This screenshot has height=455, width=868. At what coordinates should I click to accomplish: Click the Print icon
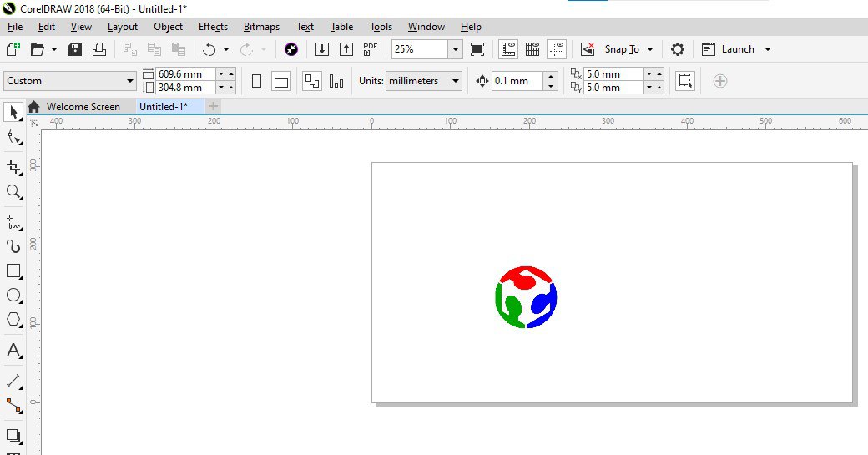(x=99, y=49)
